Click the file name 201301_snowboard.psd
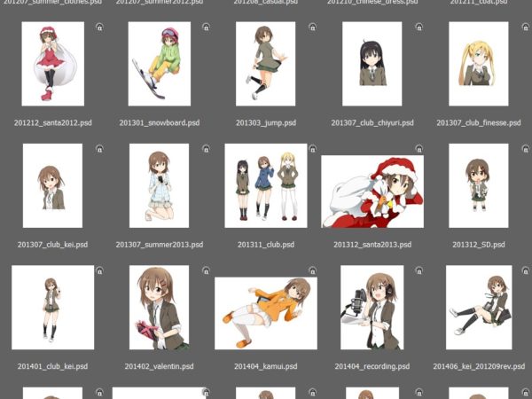Image resolution: width=532 pixels, height=399 pixels. click(160, 123)
